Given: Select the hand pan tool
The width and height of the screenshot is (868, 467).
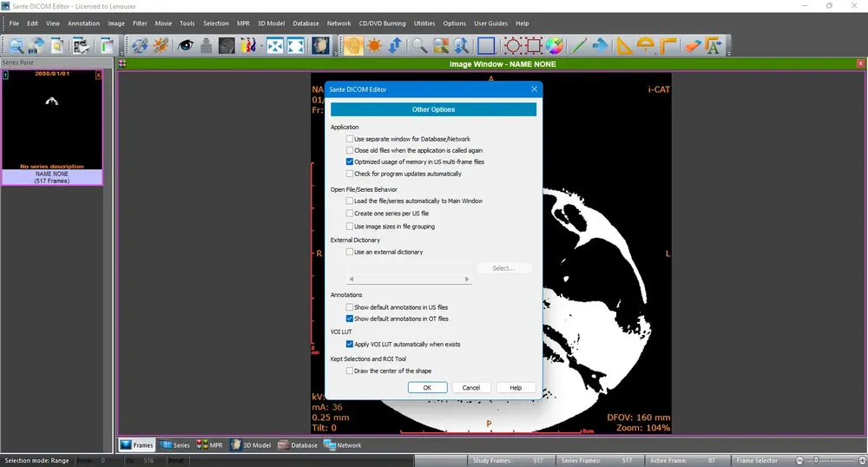Looking at the screenshot, I should click(x=353, y=45).
